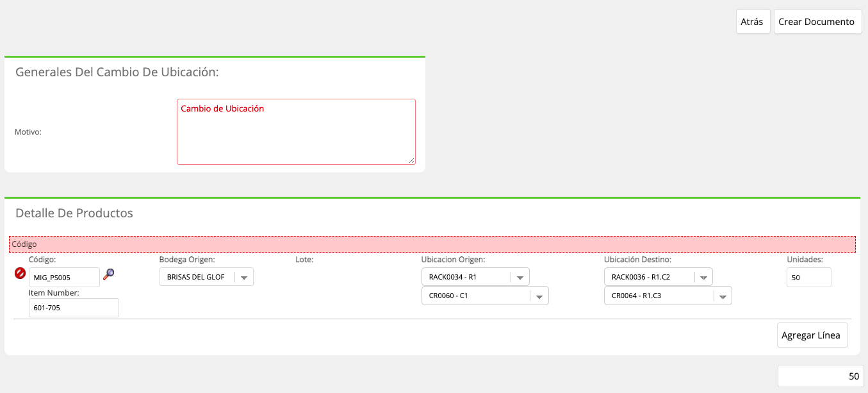
Task: Click the 'Generales Del Cambio De Ubicación:' heading
Action: [117, 72]
